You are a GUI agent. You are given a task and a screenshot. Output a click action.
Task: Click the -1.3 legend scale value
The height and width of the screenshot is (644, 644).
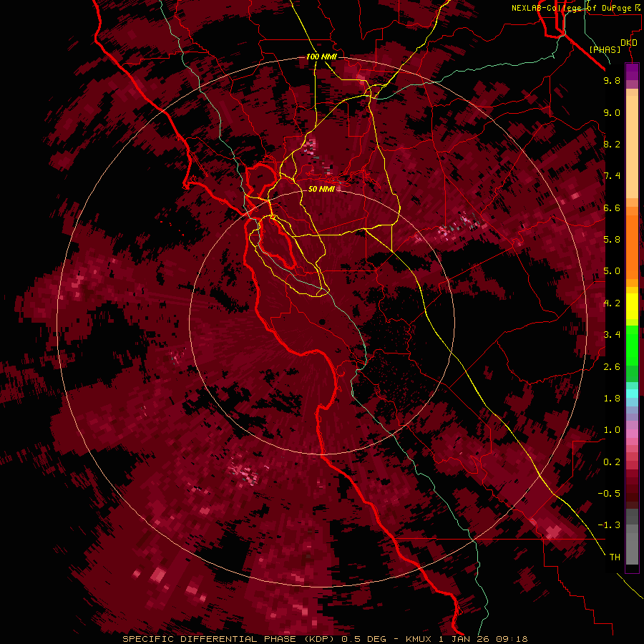point(609,525)
